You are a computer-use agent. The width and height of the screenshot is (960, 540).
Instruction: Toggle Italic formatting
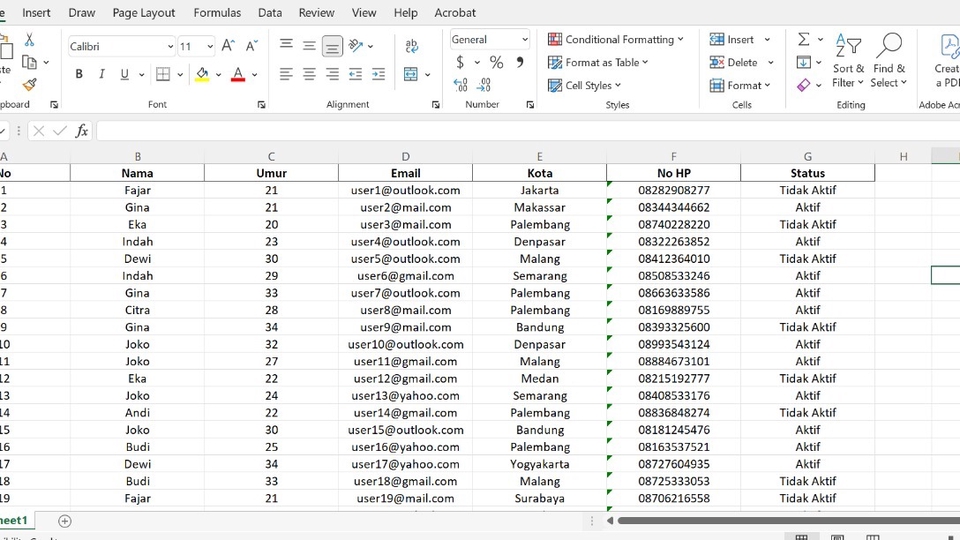[x=102, y=74]
